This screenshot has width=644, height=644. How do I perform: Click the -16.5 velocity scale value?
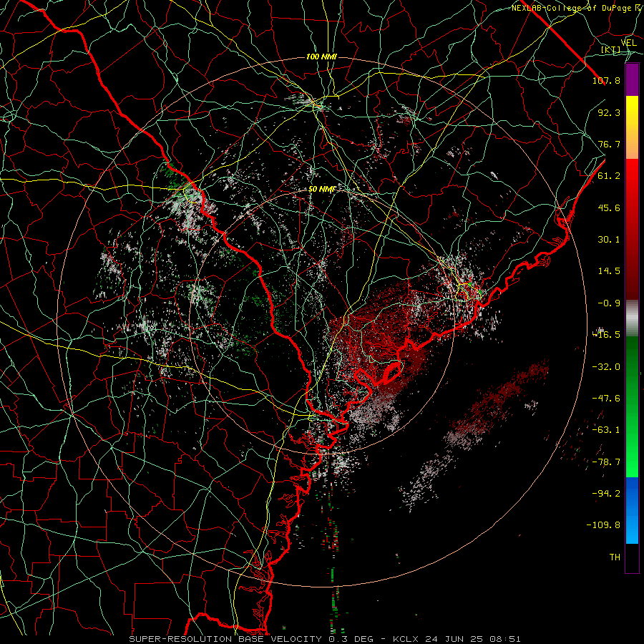click(606, 335)
